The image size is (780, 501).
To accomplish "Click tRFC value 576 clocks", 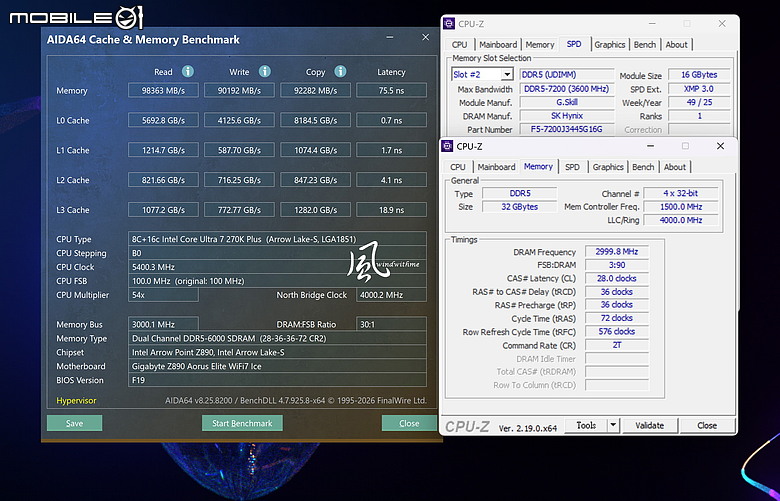I will point(617,331).
